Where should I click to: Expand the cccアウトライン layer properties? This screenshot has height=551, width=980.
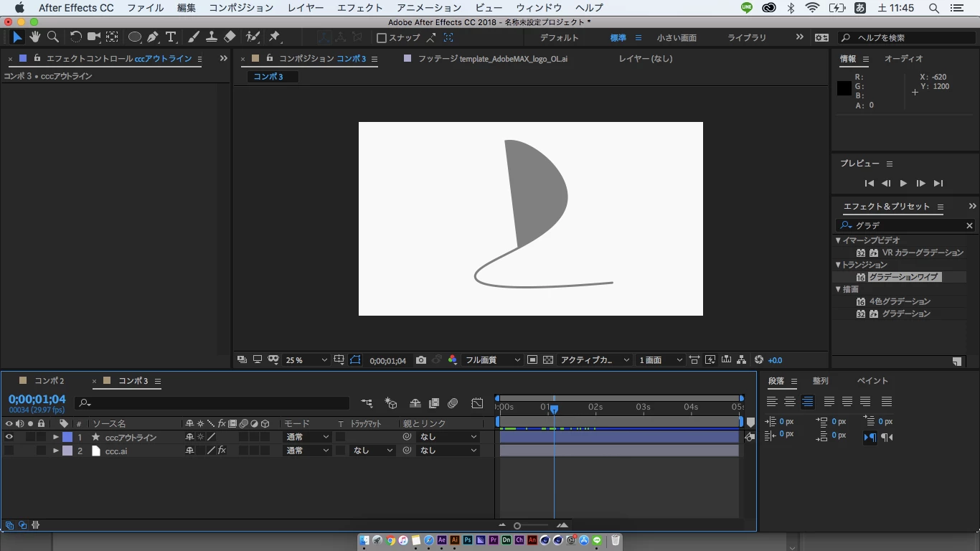tap(56, 437)
